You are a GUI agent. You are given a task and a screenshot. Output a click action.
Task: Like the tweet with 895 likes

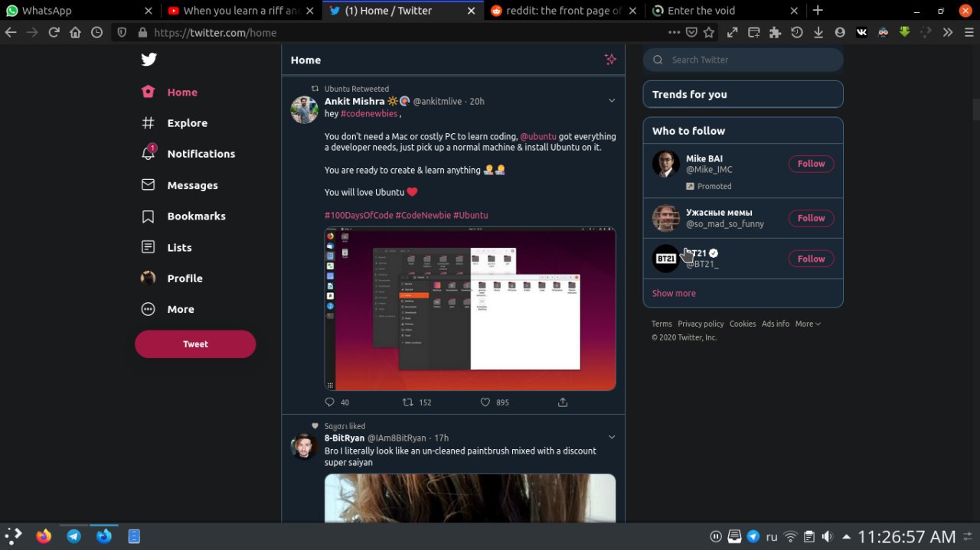[x=485, y=402]
